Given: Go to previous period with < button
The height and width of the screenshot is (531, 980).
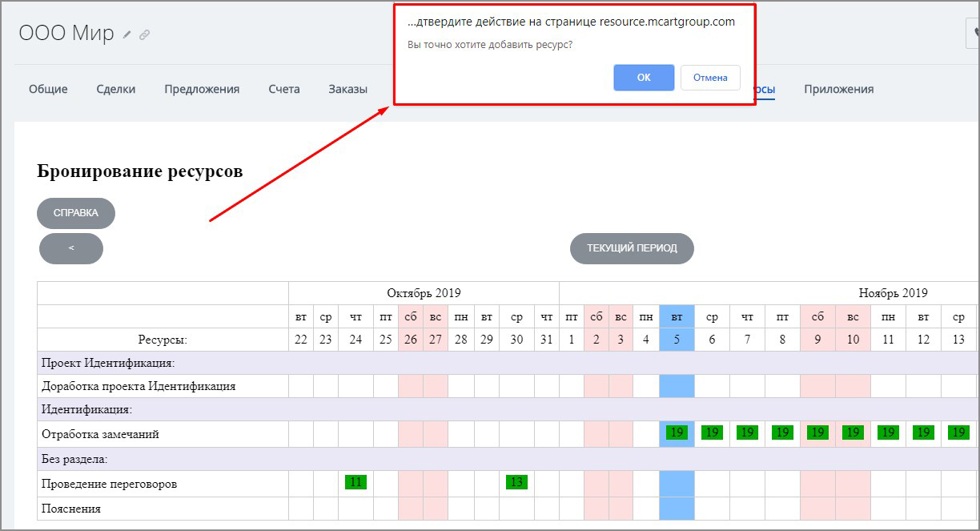Looking at the screenshot, I should 71,248.
